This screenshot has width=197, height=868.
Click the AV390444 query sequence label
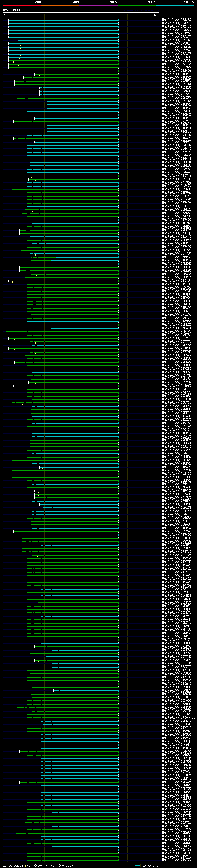pos(11,10)
